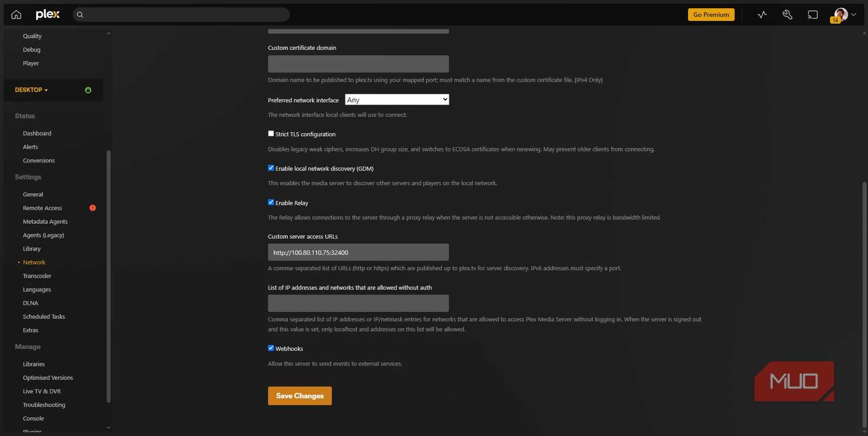Click the Go Premium button
Viewport: 868px width, 436px height.
point(711,15)
